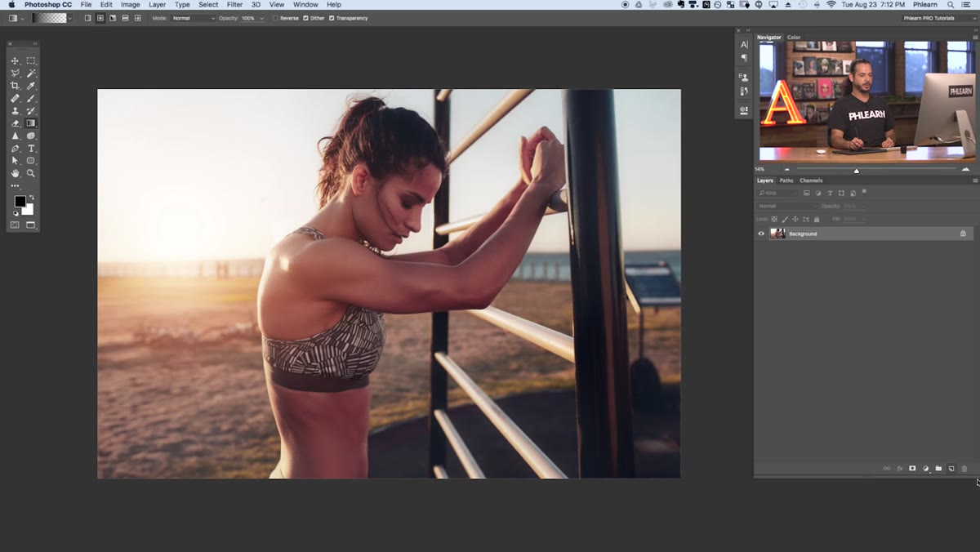Open the Paragraph panel icon
The width and height of the screenshot is (980, 552).
[744, 58]
